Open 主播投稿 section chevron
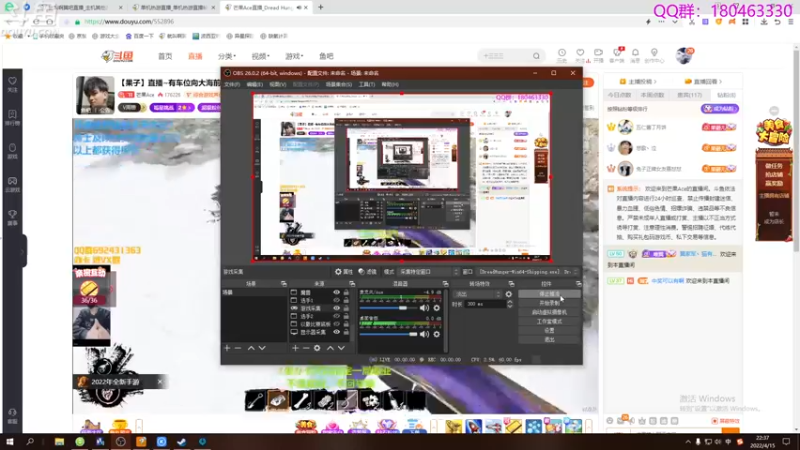Screen dimensions: 800x450 point(655,82)
